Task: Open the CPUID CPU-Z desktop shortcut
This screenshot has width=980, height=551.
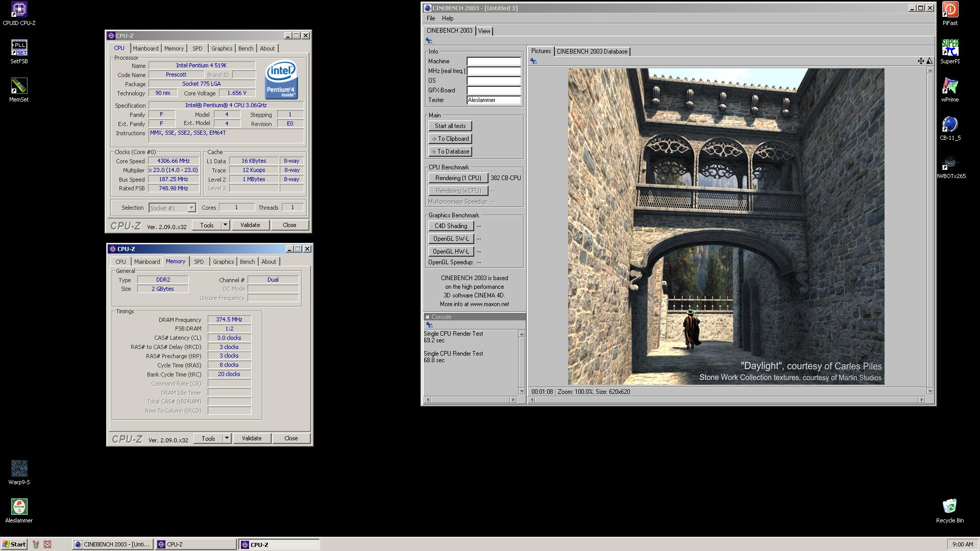Action: [x=19, y=13]
